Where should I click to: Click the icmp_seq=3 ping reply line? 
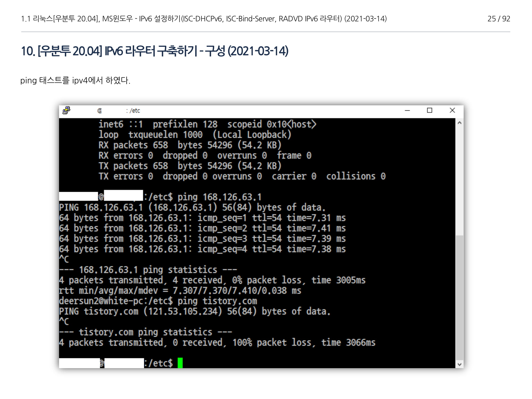coord(202,239)
